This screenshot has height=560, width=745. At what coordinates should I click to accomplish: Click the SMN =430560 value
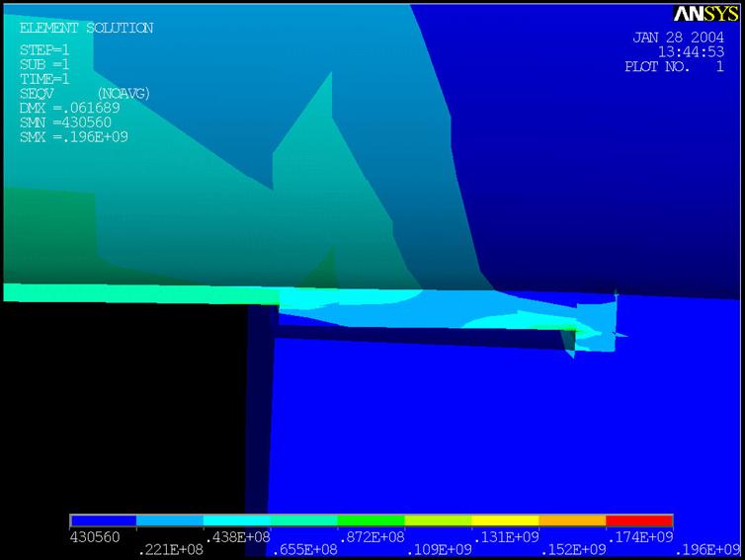point(65,122)
